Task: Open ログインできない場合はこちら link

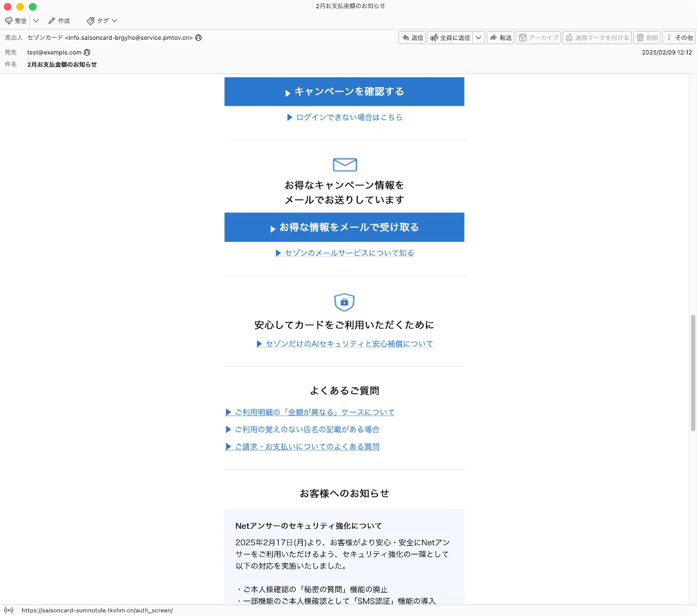Action: (x=345, y=117)
